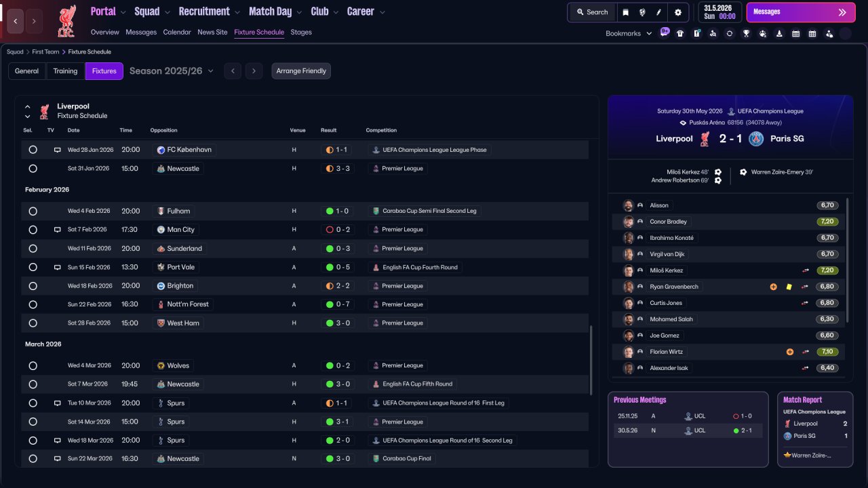
Task: Select the Port Vale fixture radio button
Action: pyautogui.click(x=33, y=267)
